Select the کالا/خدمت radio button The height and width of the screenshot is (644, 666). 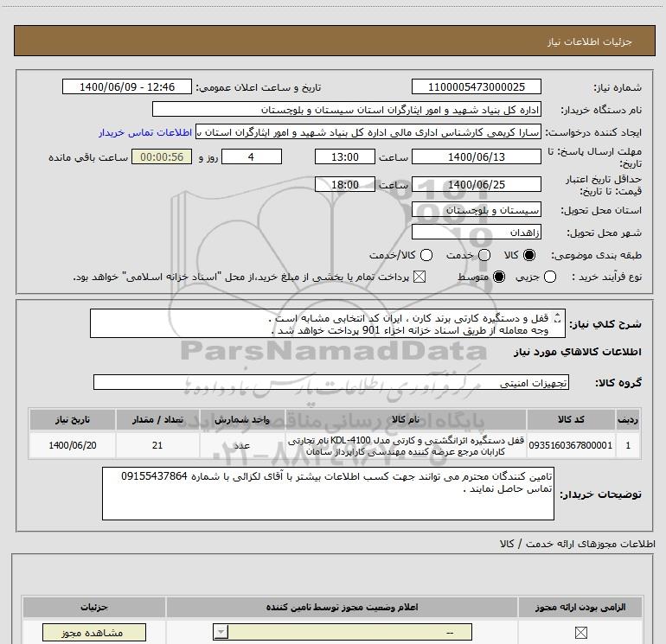click(x=426, y=255)
